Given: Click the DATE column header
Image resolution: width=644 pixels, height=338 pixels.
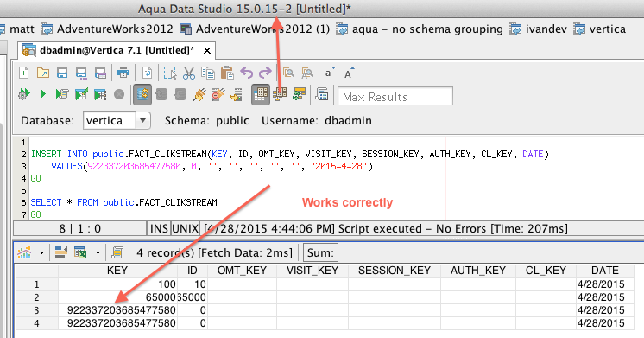Looking at the screenshot, I should point(604,271).
